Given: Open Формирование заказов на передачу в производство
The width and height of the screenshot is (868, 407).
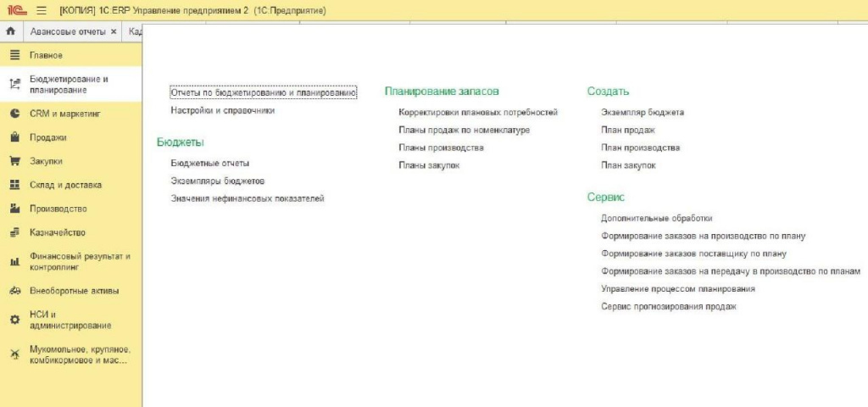Looking at the screenshot, I should tap(731, 272).
